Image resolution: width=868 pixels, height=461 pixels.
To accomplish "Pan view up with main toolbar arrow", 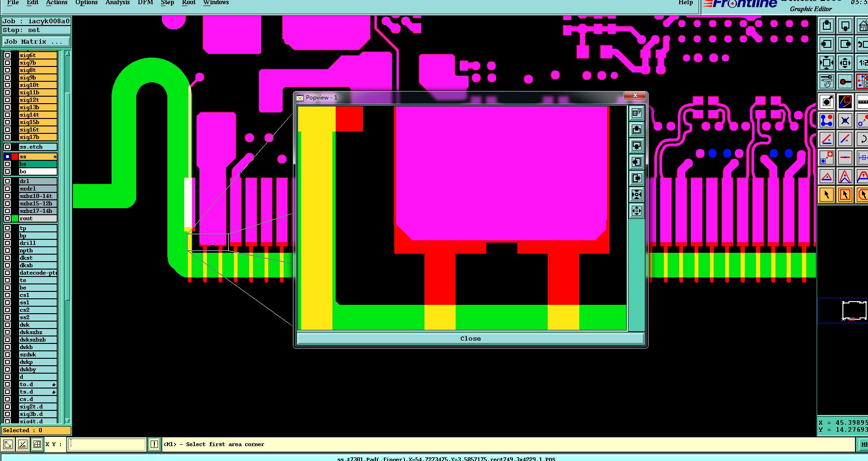I will point(826,26).
